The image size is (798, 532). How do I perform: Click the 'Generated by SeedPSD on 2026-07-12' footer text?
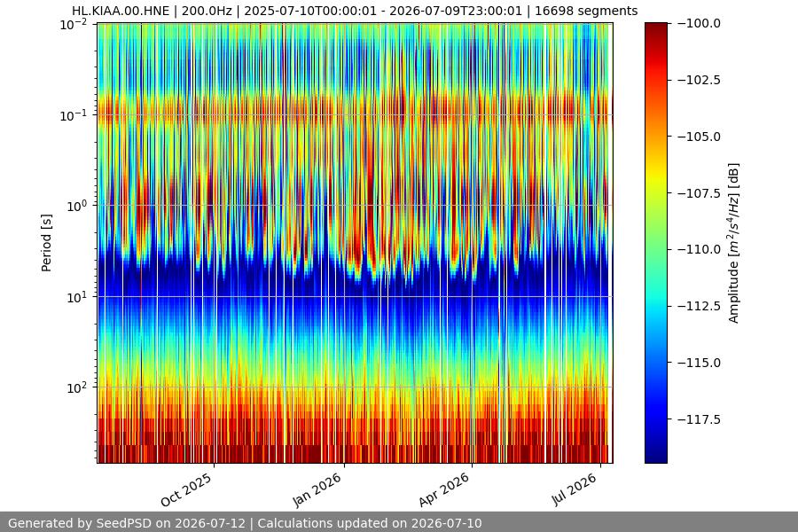point(127,523)
